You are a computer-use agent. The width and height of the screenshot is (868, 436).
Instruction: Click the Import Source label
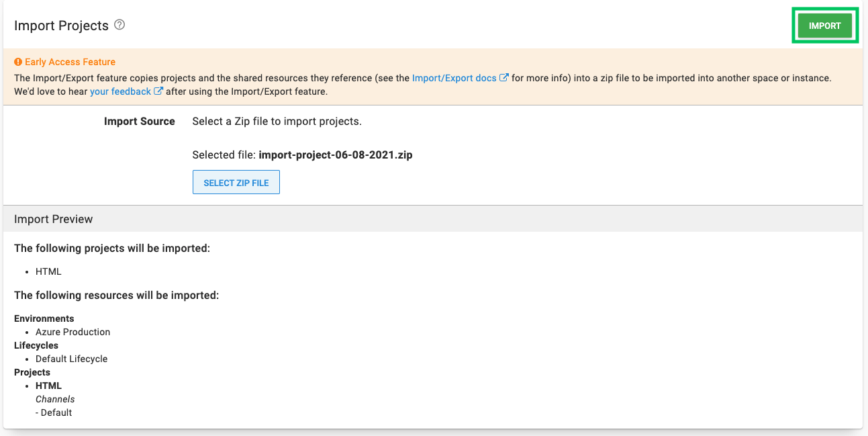[x=139, y=122]
